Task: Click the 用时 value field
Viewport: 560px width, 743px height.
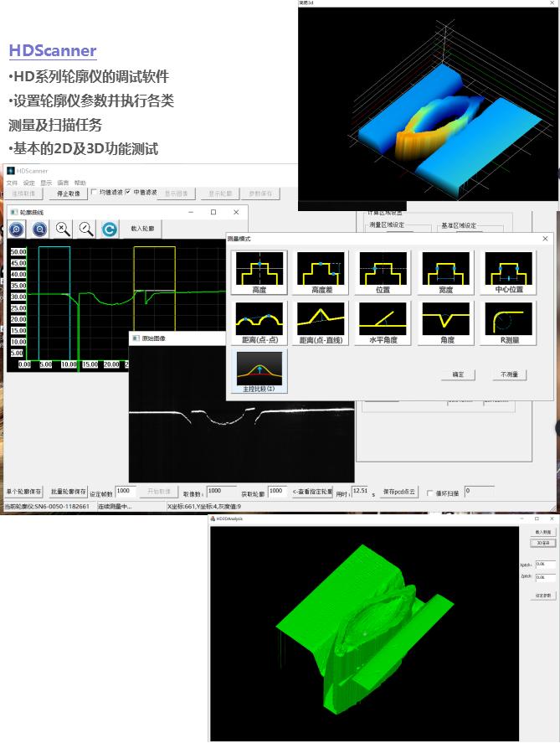Action: pyautogui.click(x=360, y=492)
